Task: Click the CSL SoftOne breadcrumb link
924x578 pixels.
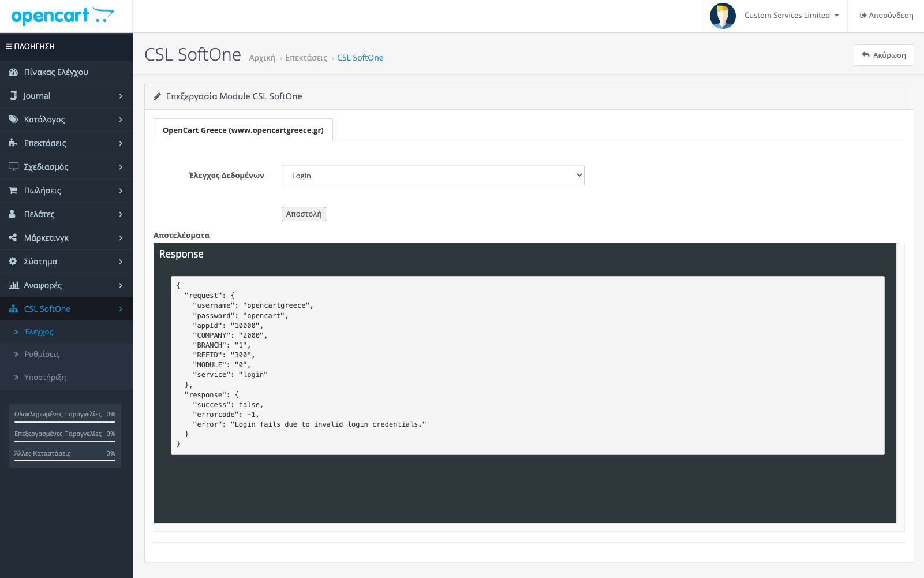Action: tap(360, 58)
